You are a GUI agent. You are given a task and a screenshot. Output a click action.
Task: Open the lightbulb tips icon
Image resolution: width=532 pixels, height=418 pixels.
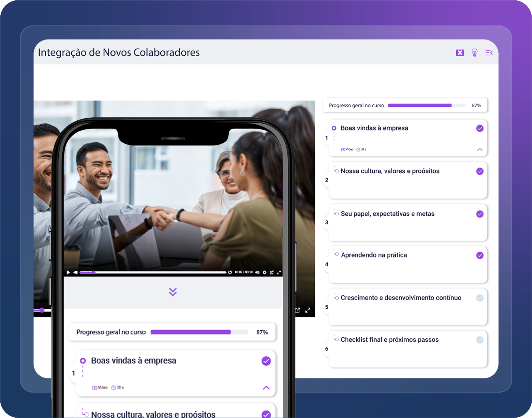[x=474, y=53]
